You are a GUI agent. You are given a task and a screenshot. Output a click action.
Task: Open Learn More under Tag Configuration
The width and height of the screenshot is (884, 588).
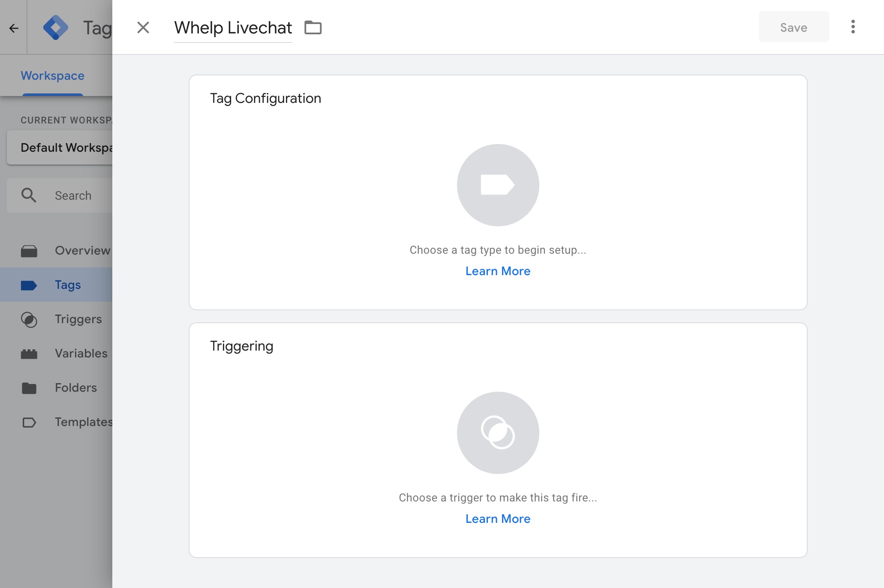(498, 271)
